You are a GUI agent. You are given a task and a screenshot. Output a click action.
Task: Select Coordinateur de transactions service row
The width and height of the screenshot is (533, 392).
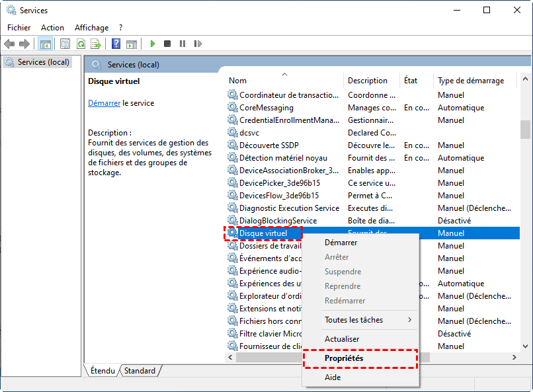372,95
